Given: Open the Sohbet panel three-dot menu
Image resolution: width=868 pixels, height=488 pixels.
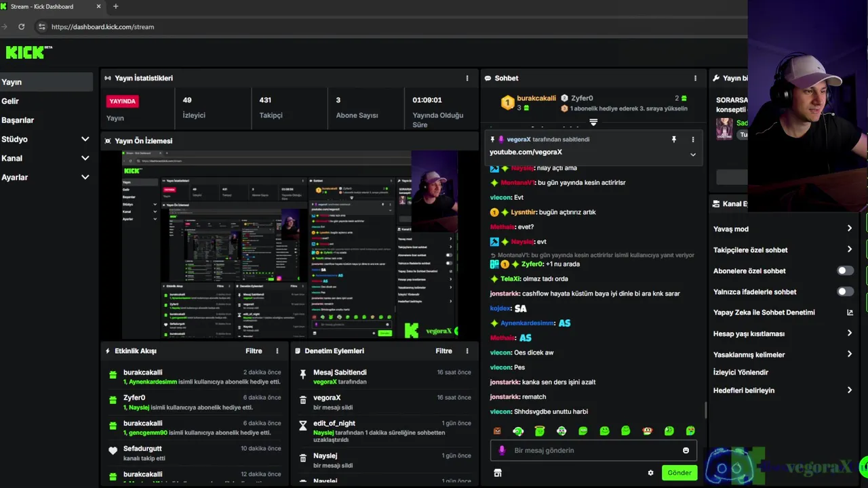Looking at the screenshot, I should [695, 78].
